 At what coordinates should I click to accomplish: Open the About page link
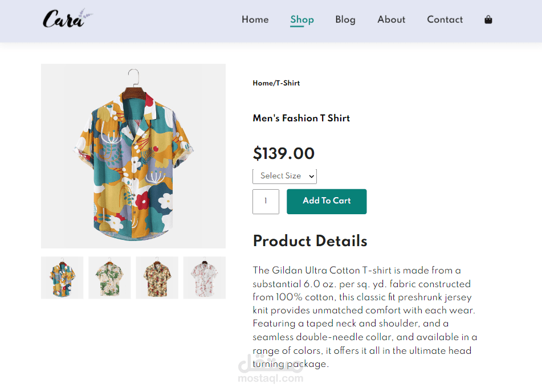(391, 19)
